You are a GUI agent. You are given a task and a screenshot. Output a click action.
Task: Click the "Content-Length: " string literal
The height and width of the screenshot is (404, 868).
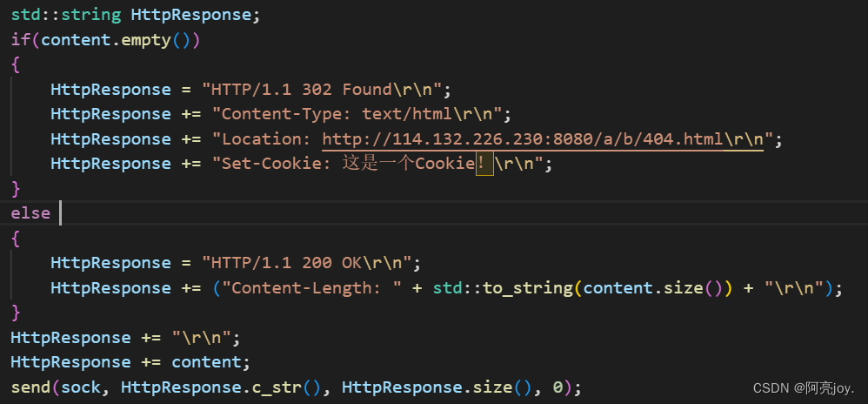coord(315,288)
